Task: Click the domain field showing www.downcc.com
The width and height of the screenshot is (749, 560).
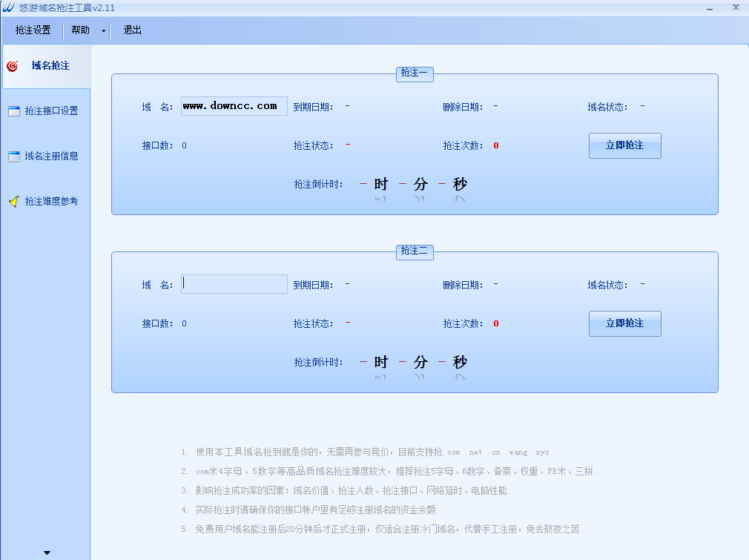Action: pos(234,105)
